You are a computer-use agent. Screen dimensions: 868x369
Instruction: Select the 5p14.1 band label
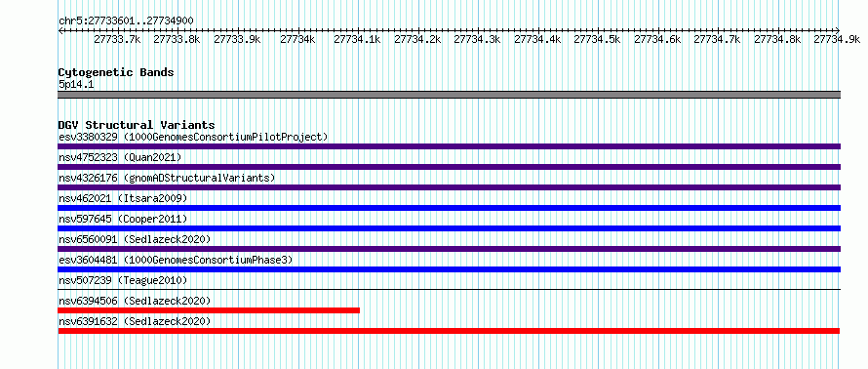(76, 85)
